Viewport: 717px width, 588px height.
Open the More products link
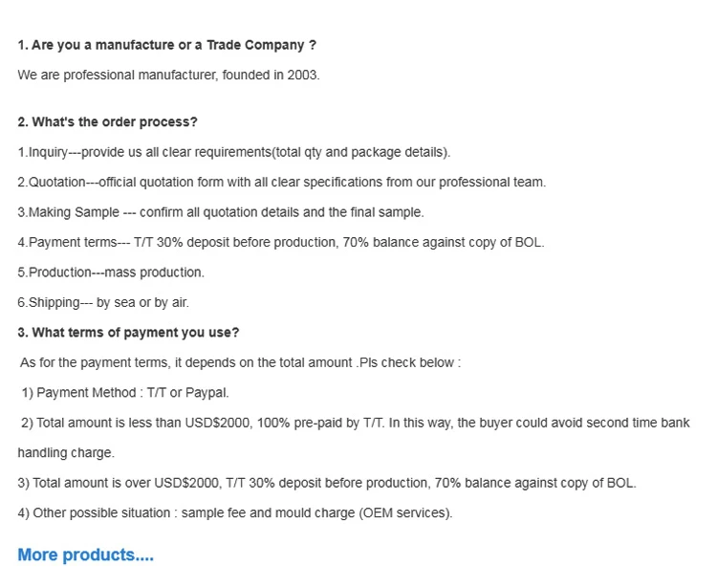pos(85,555)
